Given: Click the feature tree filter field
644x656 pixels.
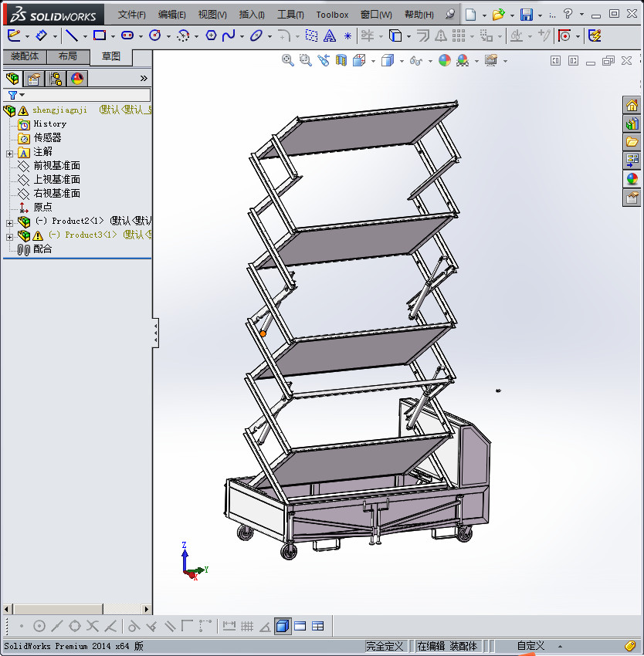Looking at the screenshot, I should (76, 95).
